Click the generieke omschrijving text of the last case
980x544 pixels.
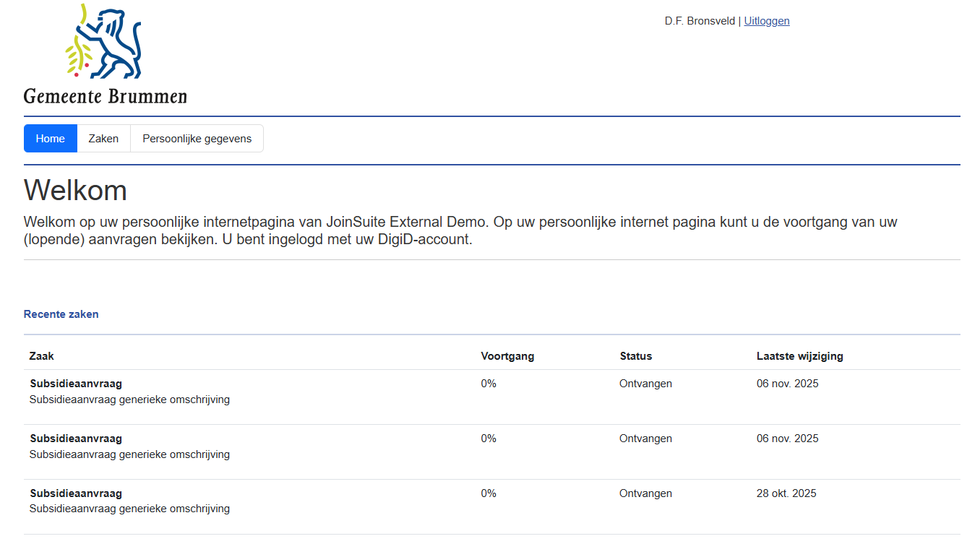click(129, 509)
